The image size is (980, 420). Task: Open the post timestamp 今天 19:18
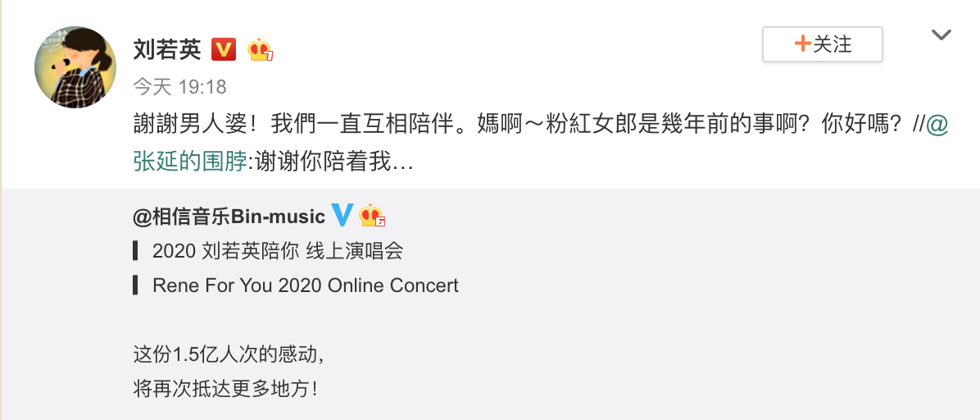[x=179, y=86]
